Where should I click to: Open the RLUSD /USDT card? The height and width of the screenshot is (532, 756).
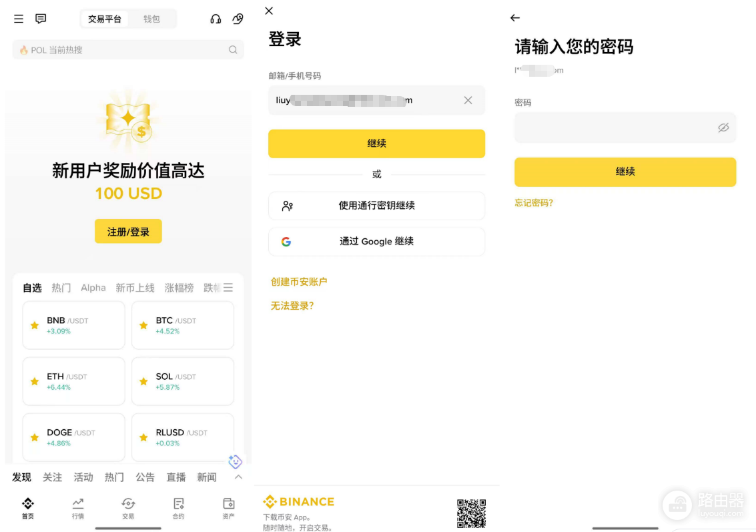[x=183, y=437]
